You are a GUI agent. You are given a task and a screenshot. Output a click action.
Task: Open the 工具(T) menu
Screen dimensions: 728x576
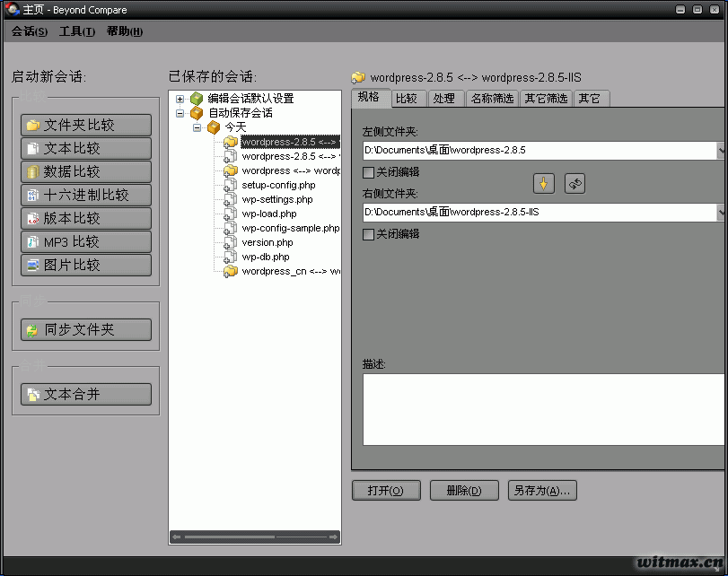[77, 31]
